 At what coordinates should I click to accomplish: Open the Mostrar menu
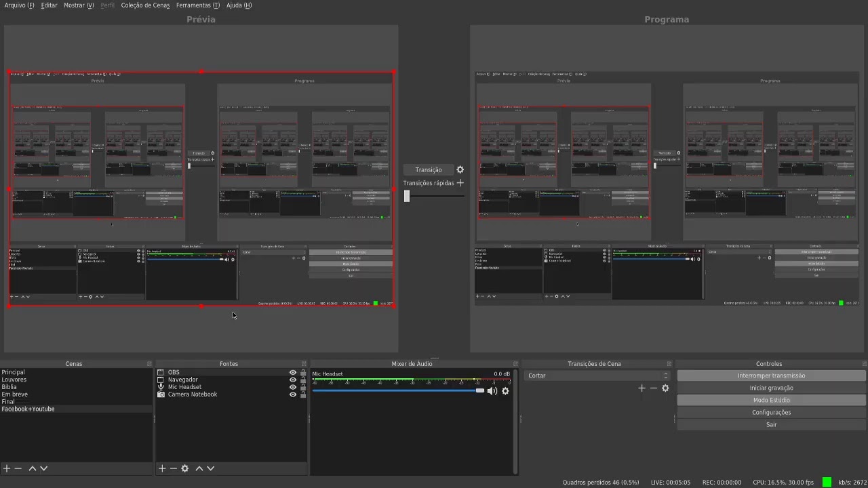pyautogui.click(x=79, y=5)
